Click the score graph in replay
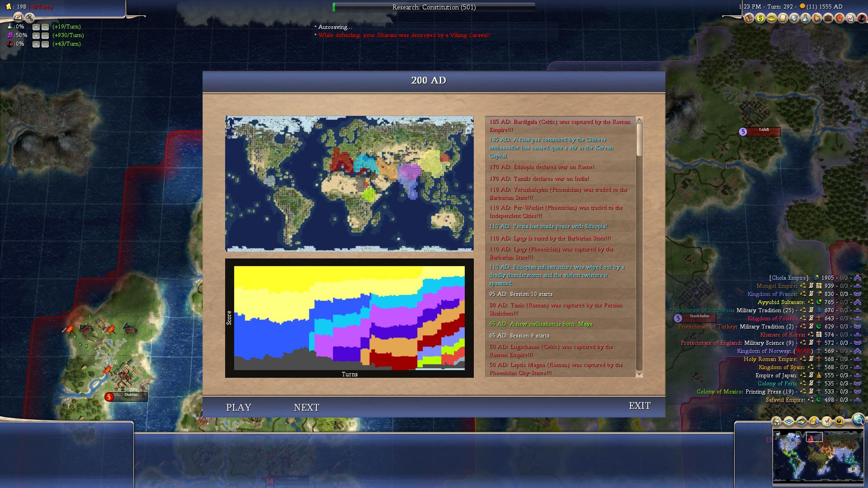Image resolution: width=868 pixels, height=488 pixels. pyautogui.click(x=349, y=318)
